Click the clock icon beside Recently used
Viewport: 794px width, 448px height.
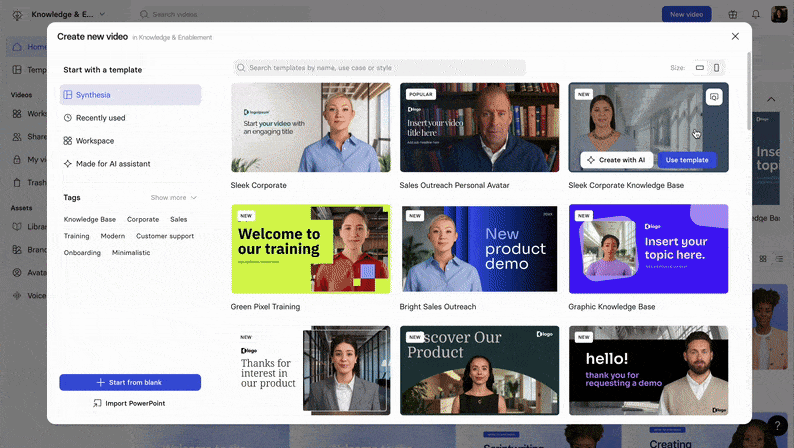pos(67,118)
